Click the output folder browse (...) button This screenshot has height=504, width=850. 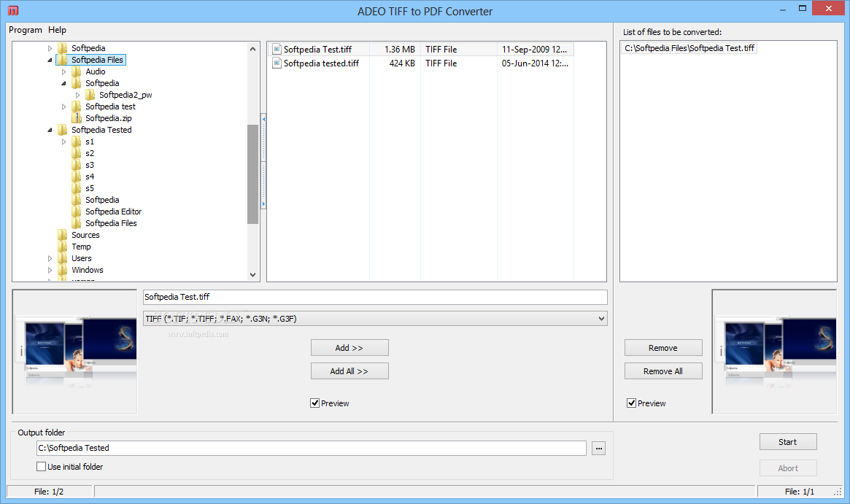coord(598,448)
